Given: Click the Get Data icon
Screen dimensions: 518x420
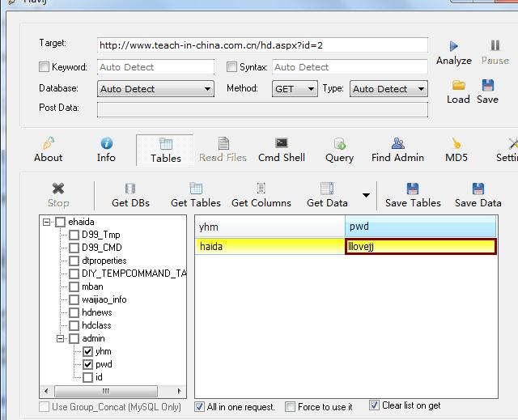Looking at the screenshot, I should pos(327,189).
